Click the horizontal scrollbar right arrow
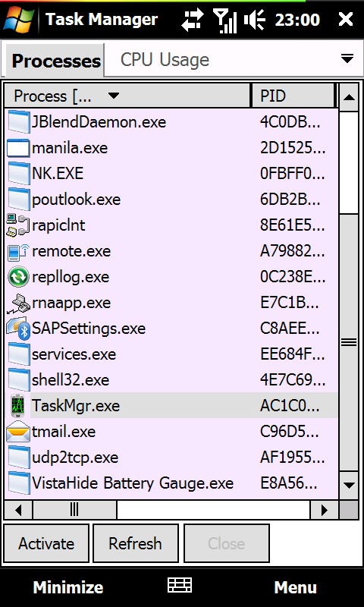364x607 pixels. point(324,510)
